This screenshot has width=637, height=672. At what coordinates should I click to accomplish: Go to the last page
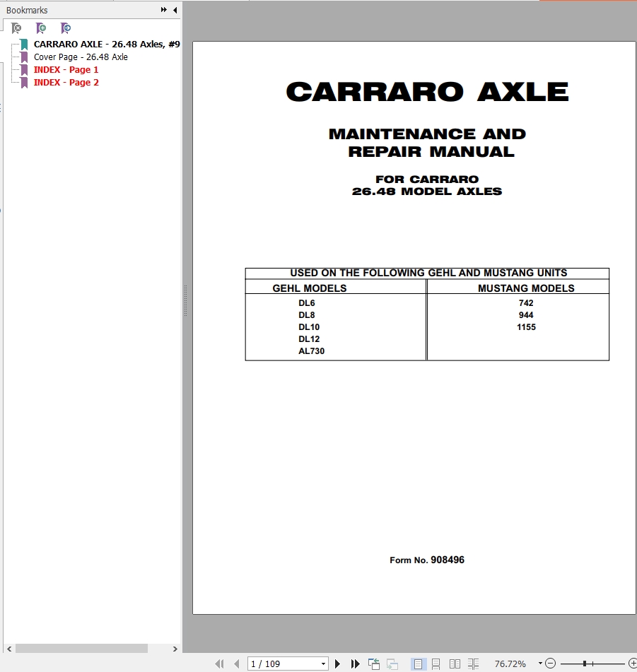click(x=355, y=664)
